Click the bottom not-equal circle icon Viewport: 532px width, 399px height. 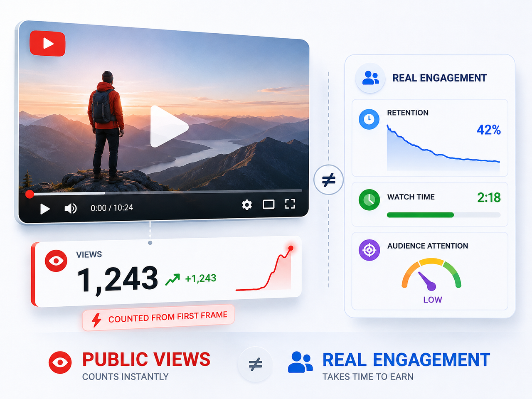click(255, 364)
